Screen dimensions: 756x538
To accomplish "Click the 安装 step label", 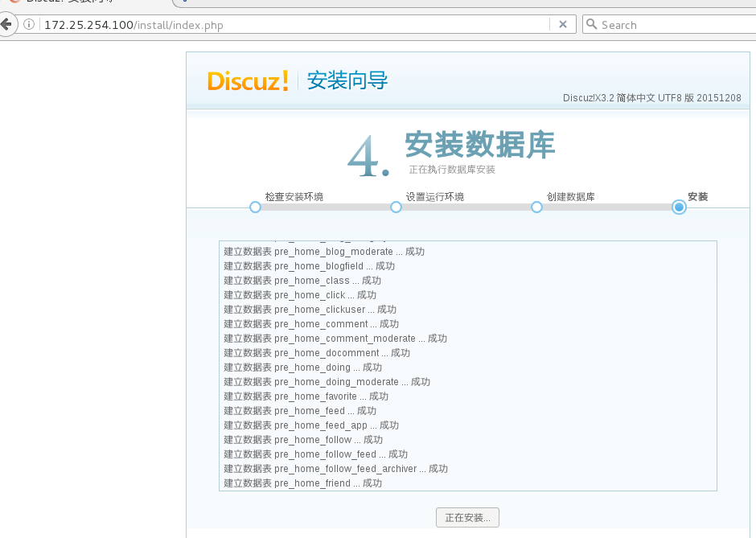I will 697,197.
